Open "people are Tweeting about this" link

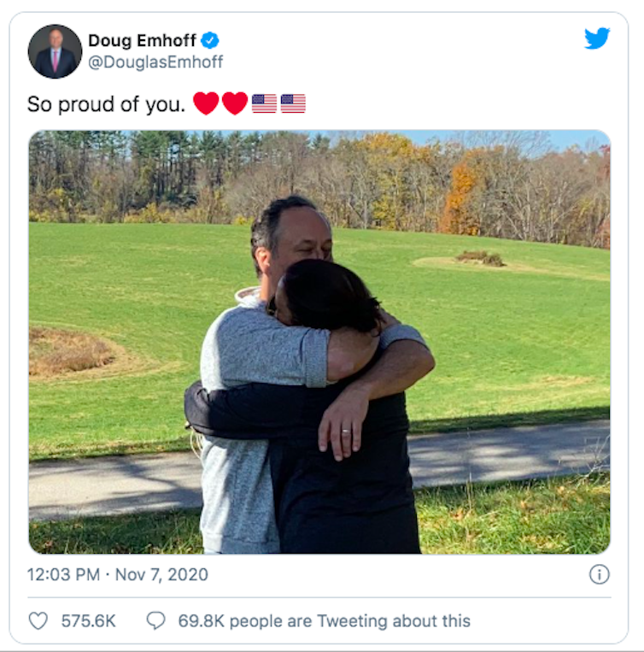(x=348, y=621)
